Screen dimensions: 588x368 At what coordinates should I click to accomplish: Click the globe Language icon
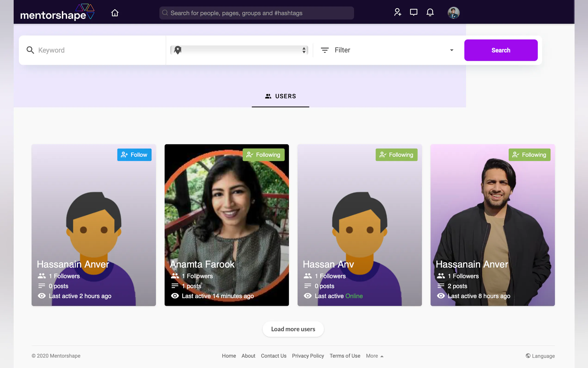point(528,355)
